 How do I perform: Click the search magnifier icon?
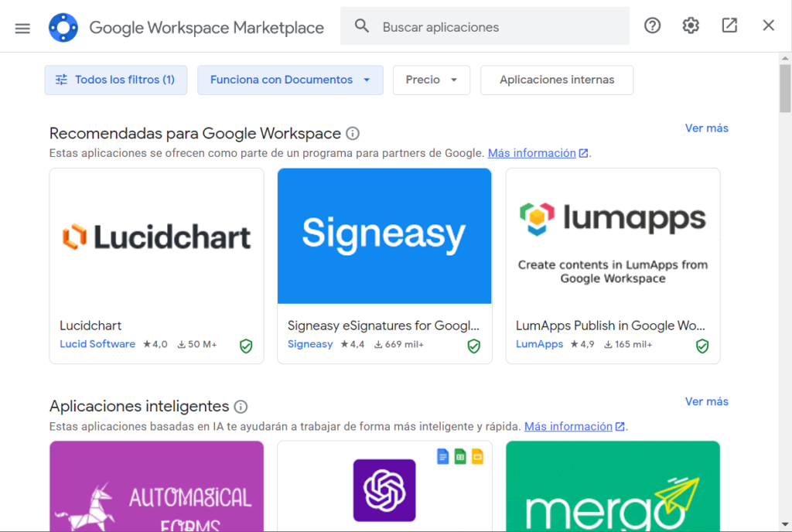(362, 26)
